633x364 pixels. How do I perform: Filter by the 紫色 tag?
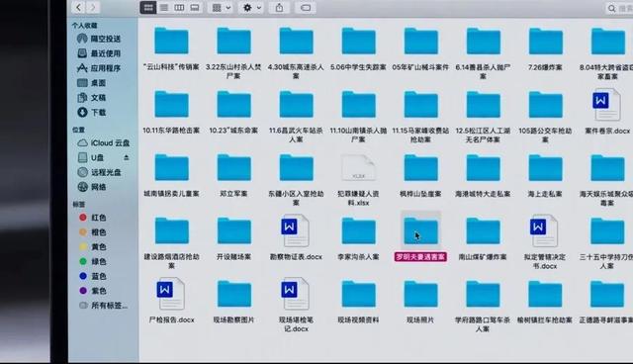[x=93, y=291]
